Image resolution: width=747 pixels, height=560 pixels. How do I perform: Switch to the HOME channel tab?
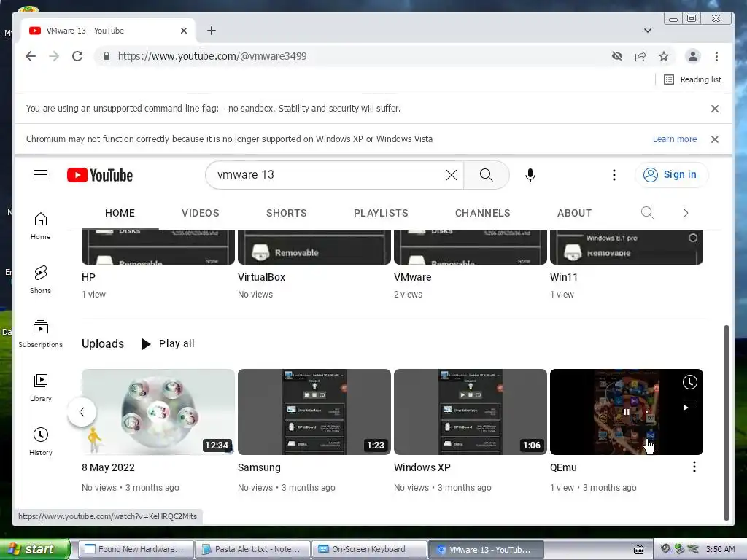tap(120, 213)
